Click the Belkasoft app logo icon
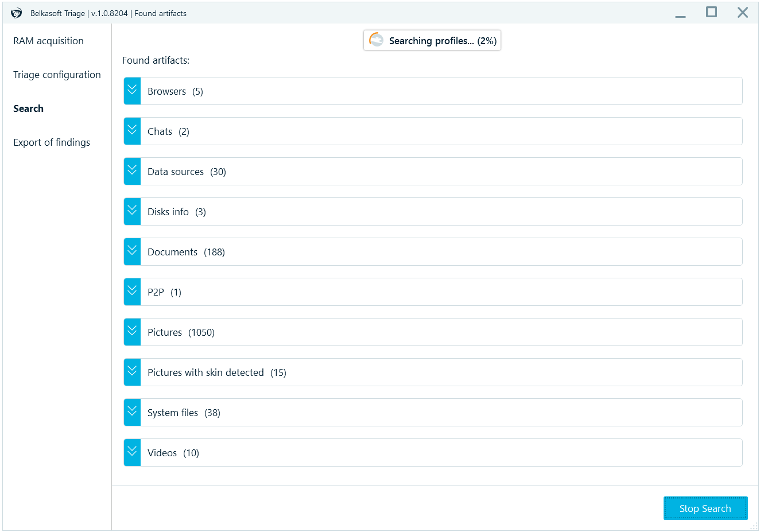 click(16, 13)
